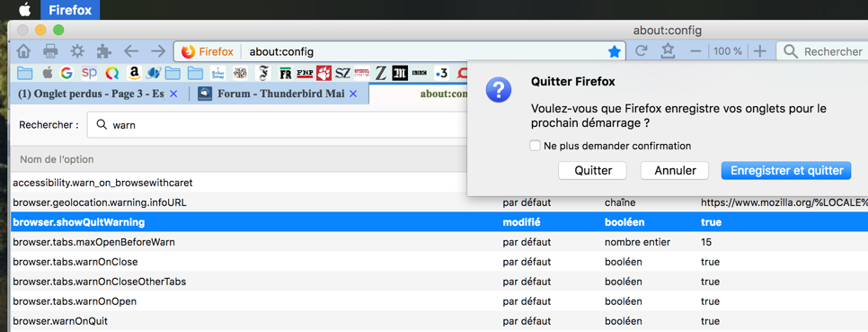This screenshot has width=868, height=332.
Task: Reset zoom via the 100 % indicator
Action: [728, 51]
